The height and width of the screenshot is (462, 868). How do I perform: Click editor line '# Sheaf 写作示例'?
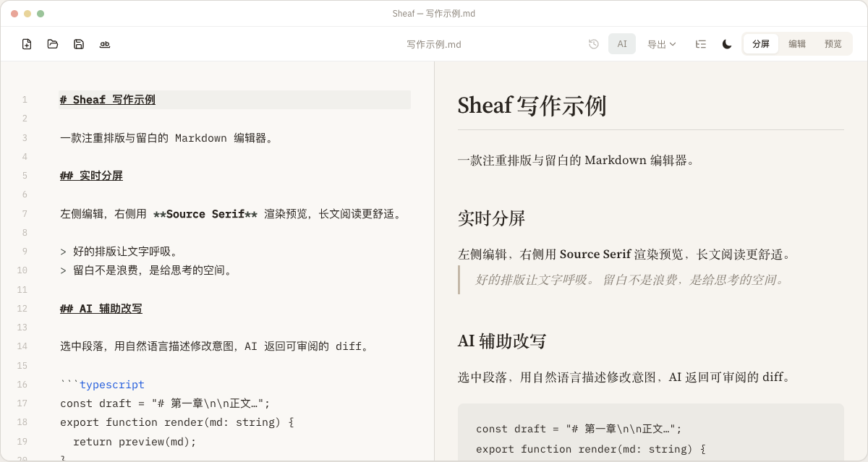click(x=235, y=100)
